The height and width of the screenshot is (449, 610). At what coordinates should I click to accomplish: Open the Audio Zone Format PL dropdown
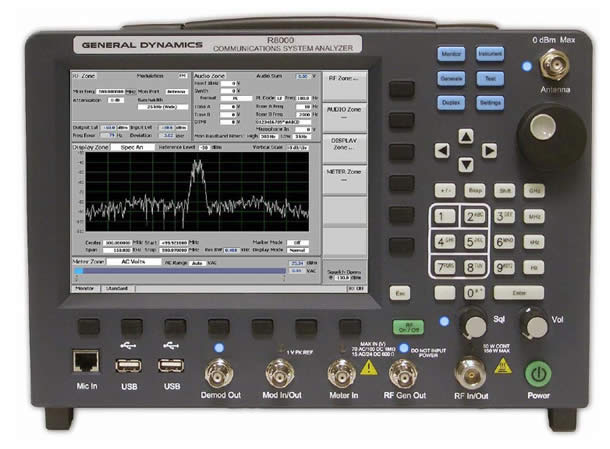tap(236, 98)
